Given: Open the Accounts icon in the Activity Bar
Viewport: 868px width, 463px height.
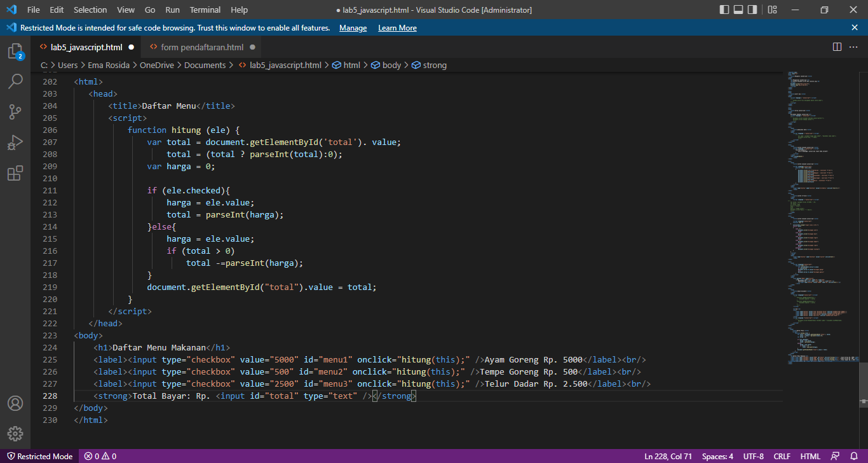Looking at the screenshot, I should click(15, 403).
